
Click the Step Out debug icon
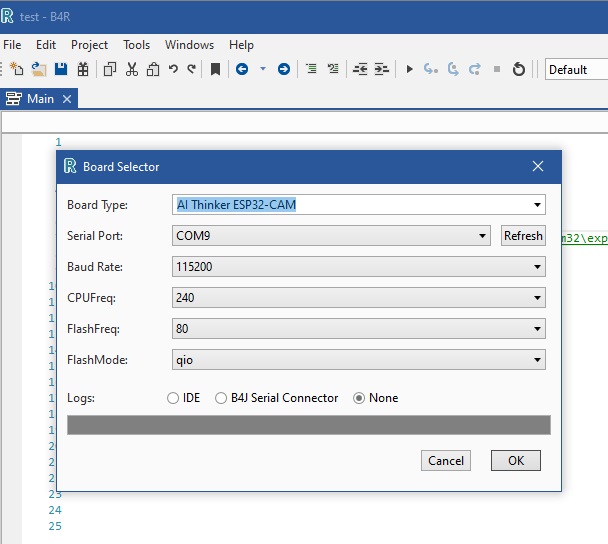tap(475, 69)
